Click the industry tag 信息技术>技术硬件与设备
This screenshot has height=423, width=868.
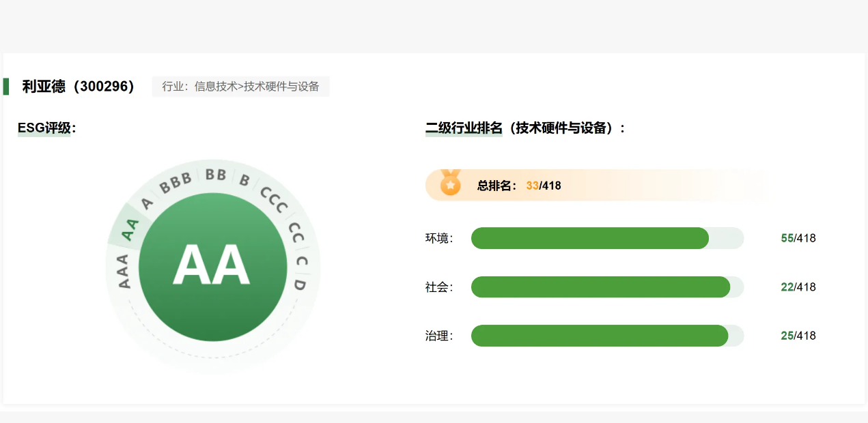click(x=240, y=87)
